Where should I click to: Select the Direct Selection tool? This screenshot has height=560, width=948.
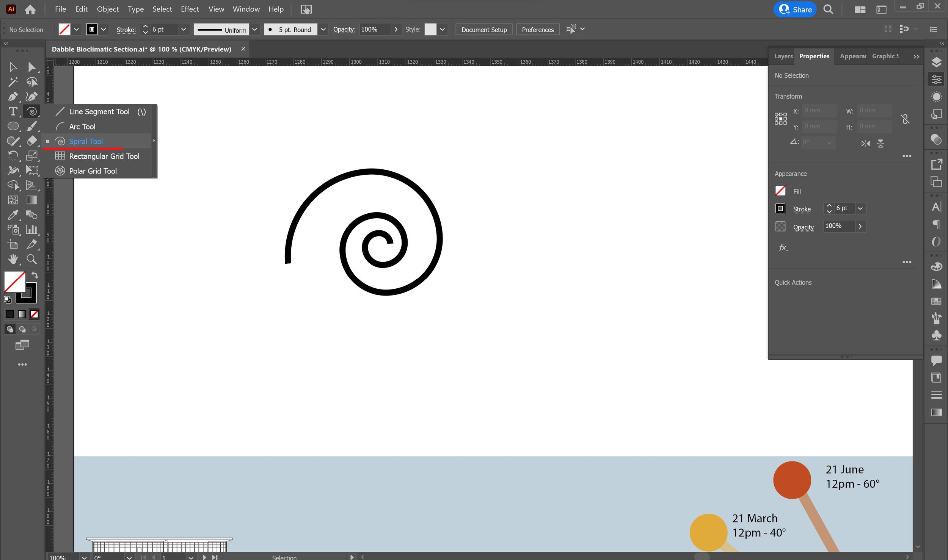[32, 67]
